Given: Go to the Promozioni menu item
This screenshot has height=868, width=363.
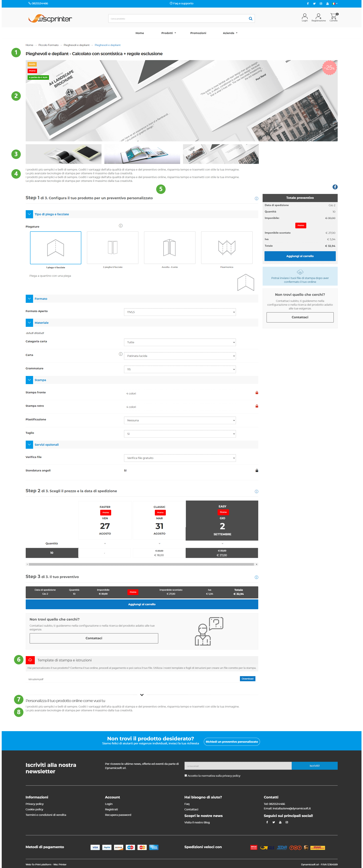Looking at the screenshot, I should pos(198,33).
